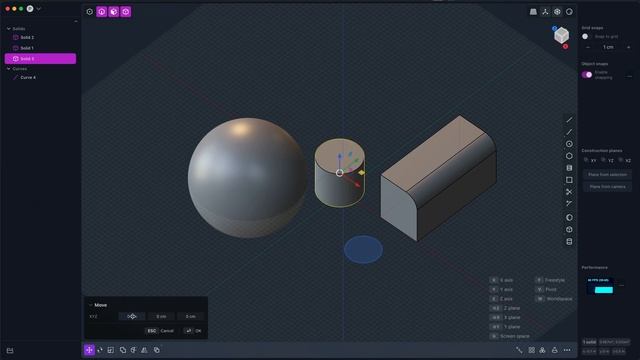Click the array grid icon bottom right
The width and height of the screenshot is (640, 360).
pos(531,350)
